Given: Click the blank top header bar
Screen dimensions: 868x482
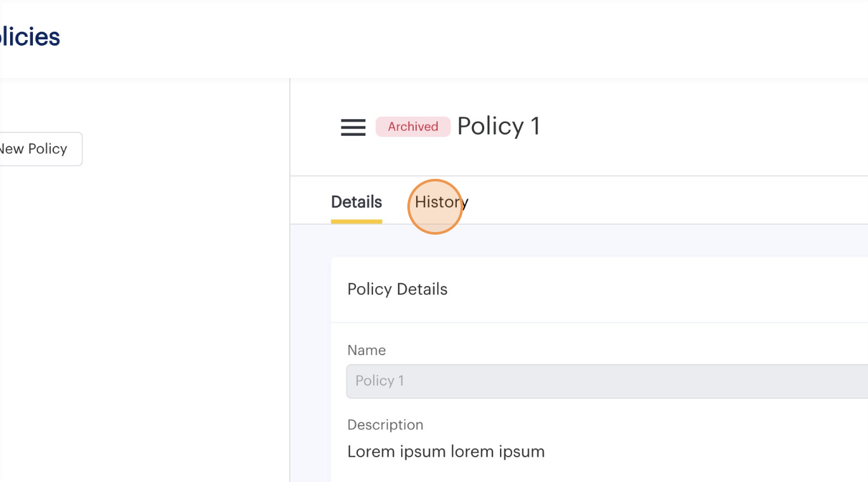Looking at the screenshot, I should click(444, 38).
